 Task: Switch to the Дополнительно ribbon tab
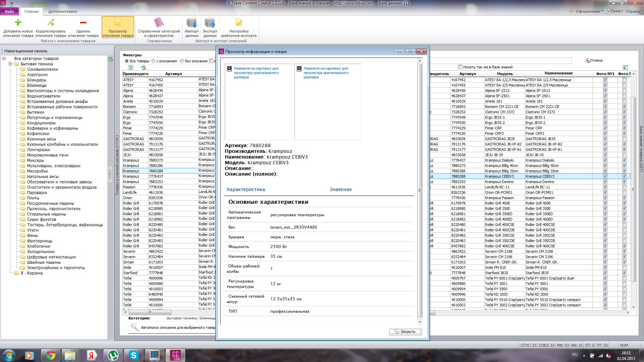(x=63, y=11)
